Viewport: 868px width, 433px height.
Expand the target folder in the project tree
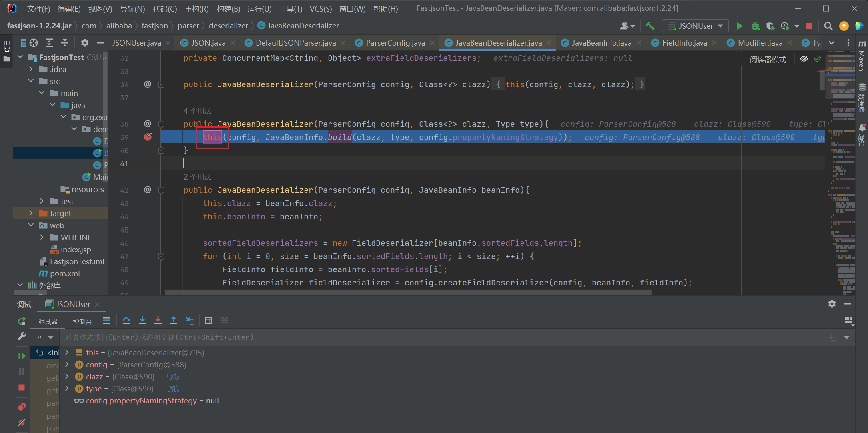point(31,213)
